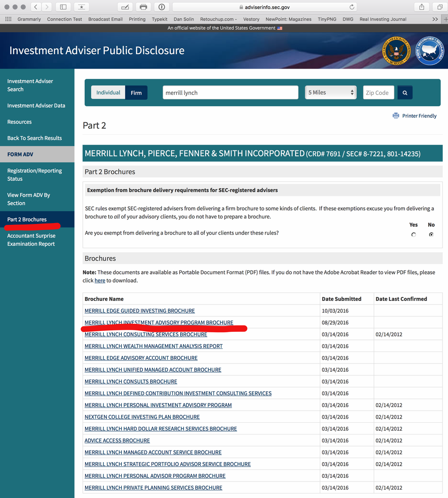Viewport: 448px width, 498px height.
Task: Open Private Planning Services Brochure
Action: pos(154,488)
